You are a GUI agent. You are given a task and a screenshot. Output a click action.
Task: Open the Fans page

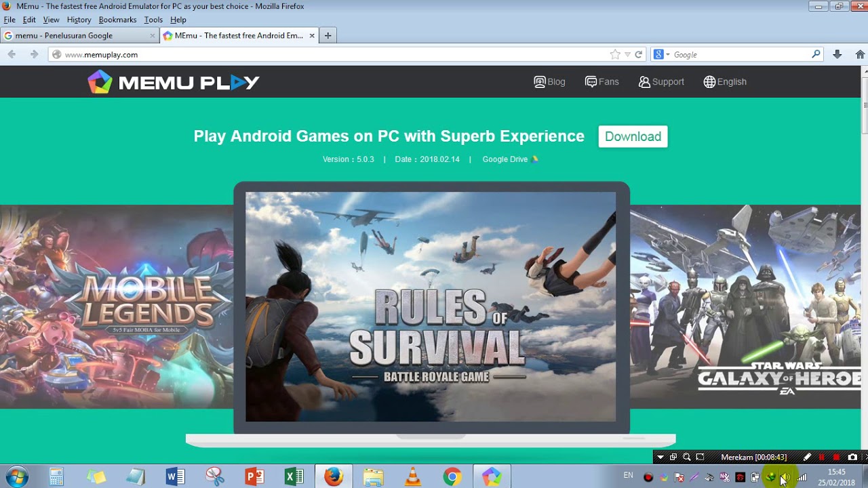[x=602, y=82]
